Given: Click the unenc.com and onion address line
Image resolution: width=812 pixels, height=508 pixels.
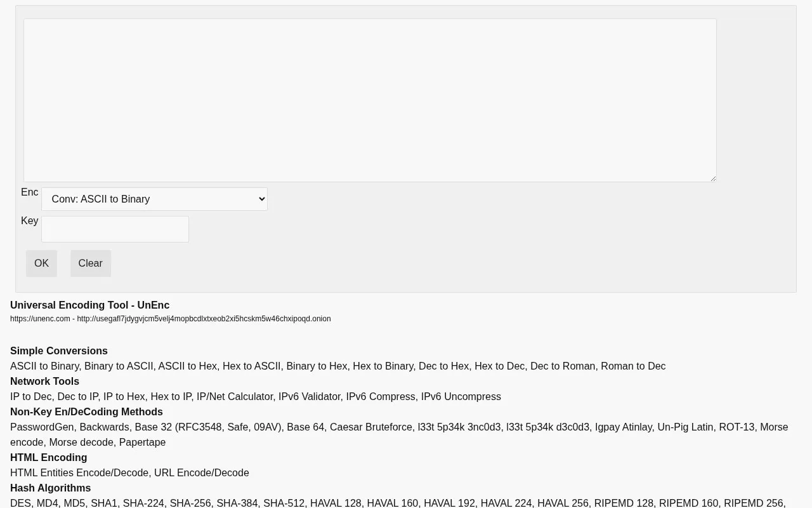Looking at the screenshot, I should tap(170, 319).
